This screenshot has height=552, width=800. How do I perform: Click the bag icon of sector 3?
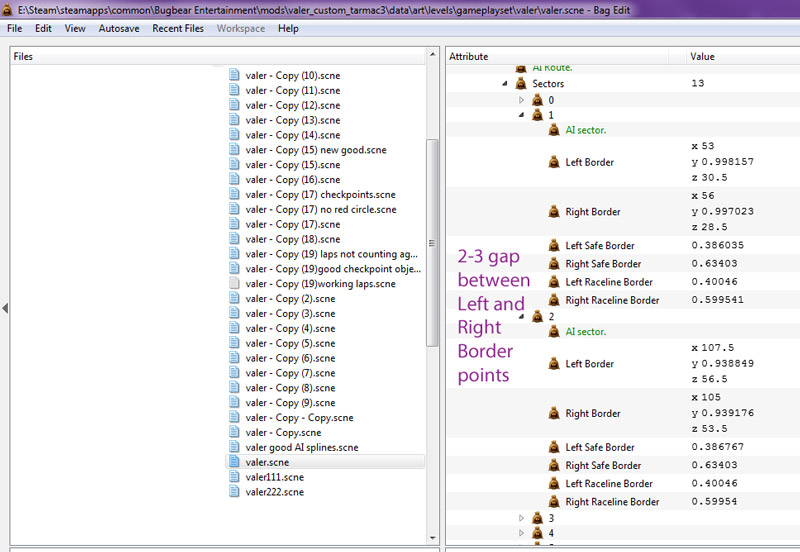(537, 518)
